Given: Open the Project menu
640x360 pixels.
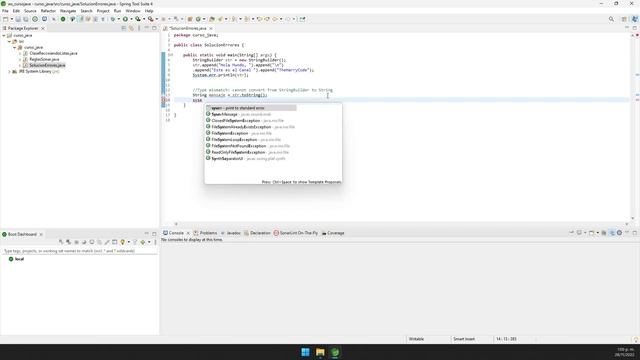Looking at the screenshot, I should pyautogui.click(x=103, y=11).
